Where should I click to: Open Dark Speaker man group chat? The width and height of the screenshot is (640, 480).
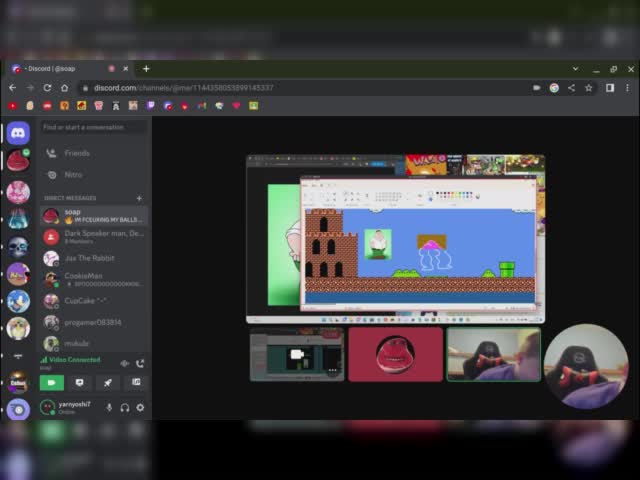pos(93,237)
